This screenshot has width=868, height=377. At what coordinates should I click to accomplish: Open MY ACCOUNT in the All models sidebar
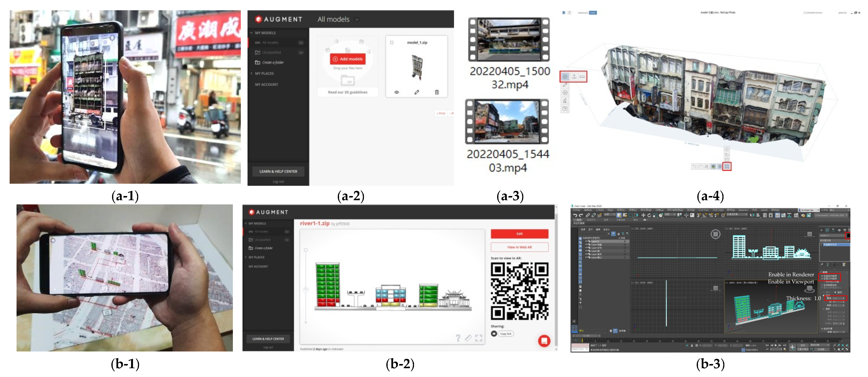click(x=266, y=85)
